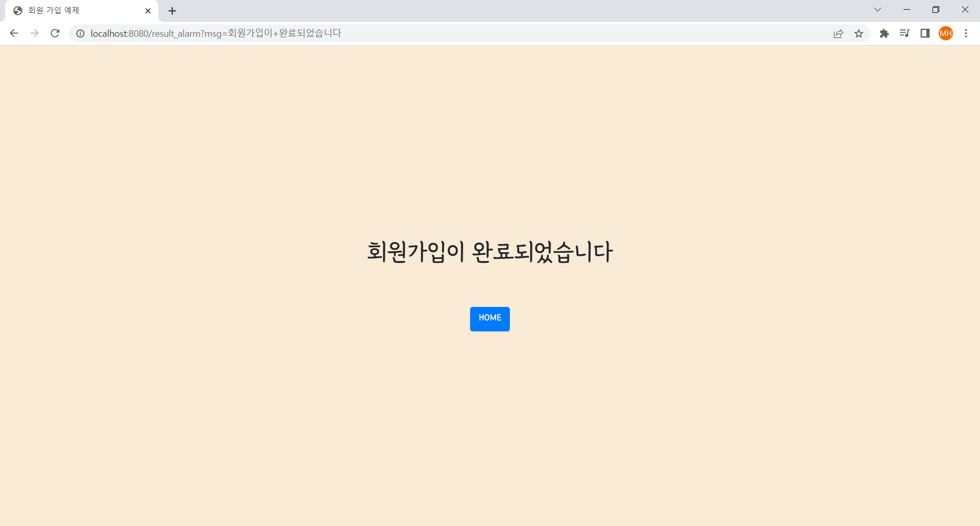
Task: Click the media controls icon
Action: pos(905,33)
